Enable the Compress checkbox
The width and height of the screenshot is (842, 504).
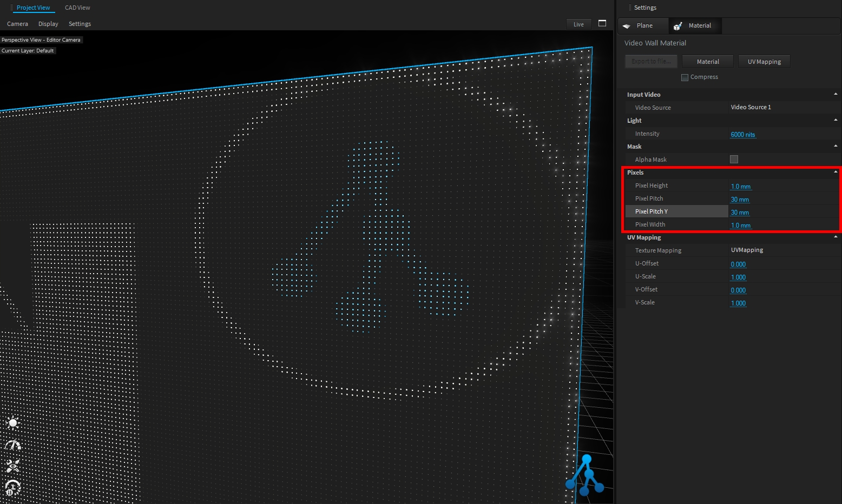click(x=685, y=77)
